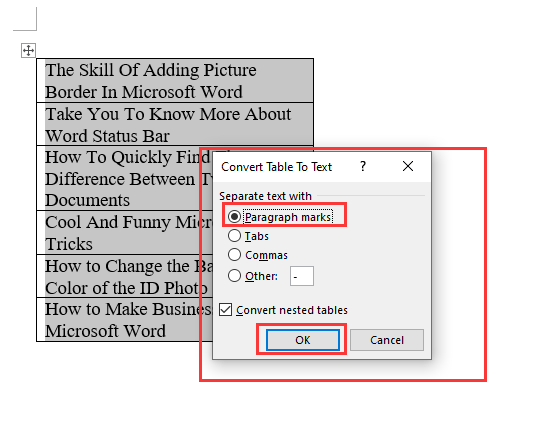The width and height of the screenshot is (545, 424).
Task: Click the Other separator input field
Action: (302, 276)
